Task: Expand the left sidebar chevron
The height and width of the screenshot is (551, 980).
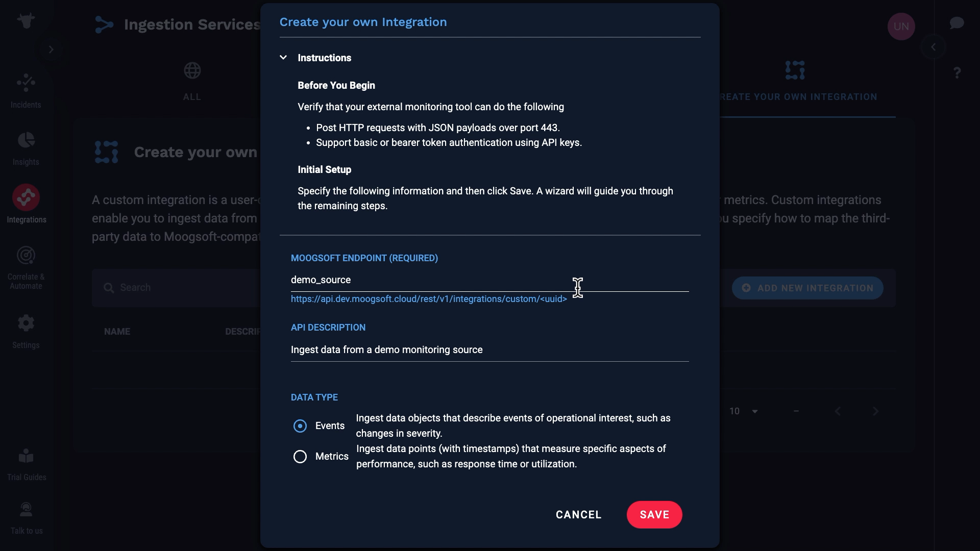Action: coord(51,49)
